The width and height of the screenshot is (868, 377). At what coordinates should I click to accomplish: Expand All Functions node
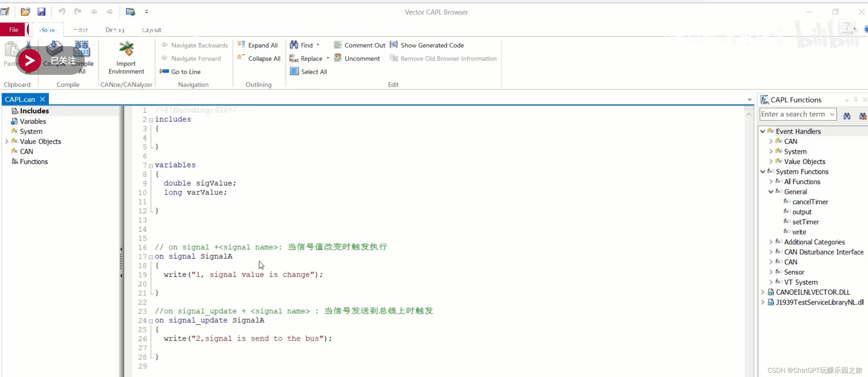(771, 182)
